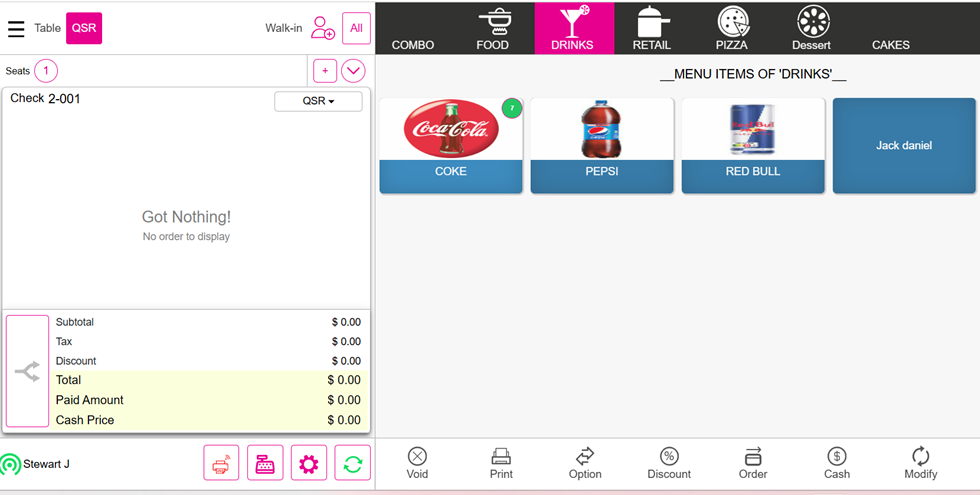This screenshot has width=980, height=495.
Task: Void the current order
Action: click(x=417, y=464)
